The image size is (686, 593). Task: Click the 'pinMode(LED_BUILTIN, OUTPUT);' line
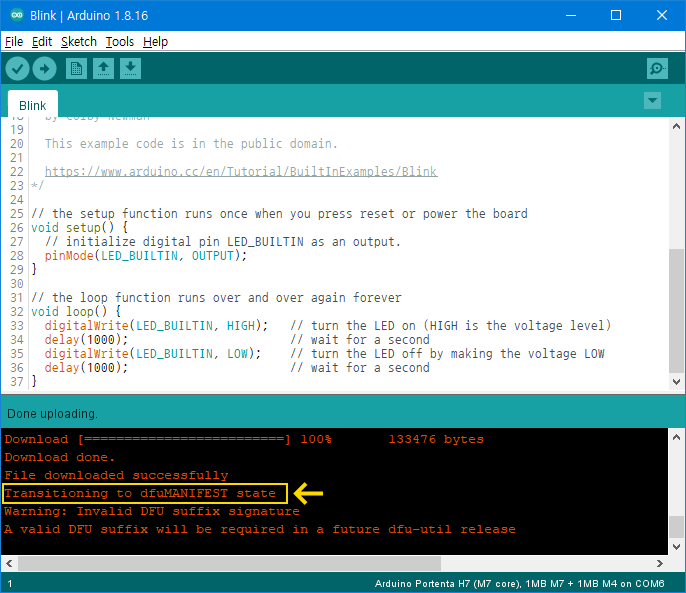point(146,256)
